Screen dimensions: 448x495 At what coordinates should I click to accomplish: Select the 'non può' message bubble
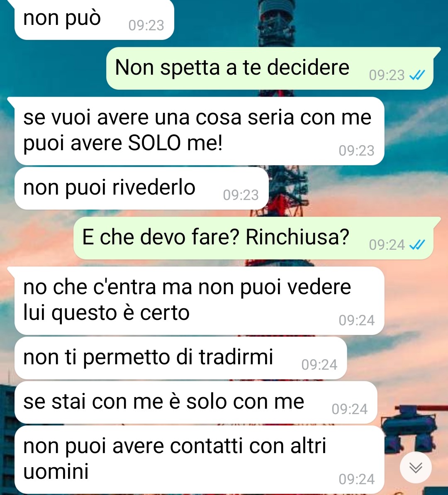click(x=94, y=20)
